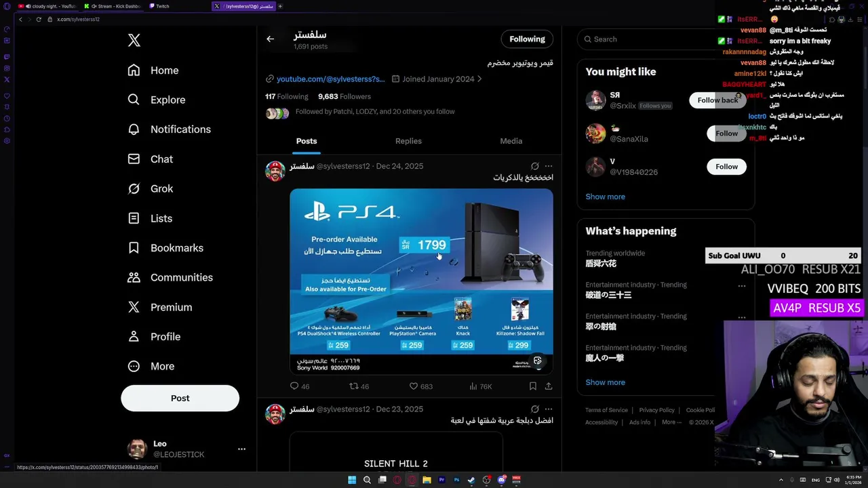The image size is (868, 488).
Task: Open Discord from the taskbar
Action: point(501,480)
